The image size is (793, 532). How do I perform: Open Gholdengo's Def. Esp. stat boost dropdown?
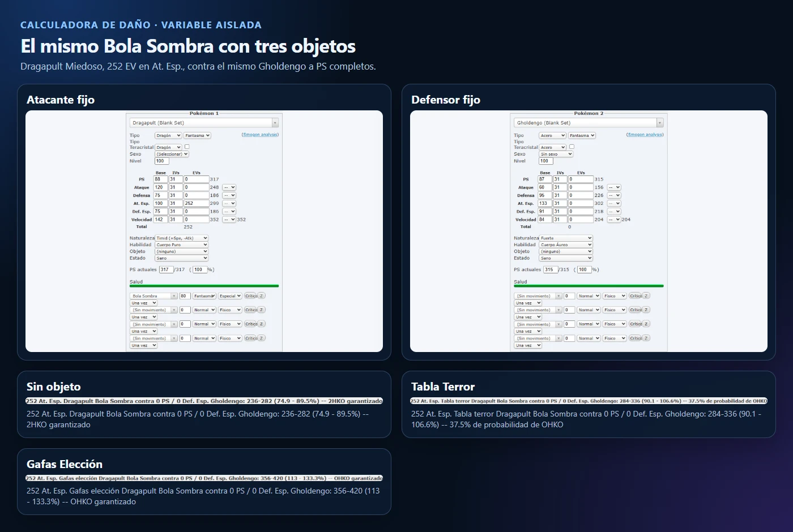click(x=614, y=212)
